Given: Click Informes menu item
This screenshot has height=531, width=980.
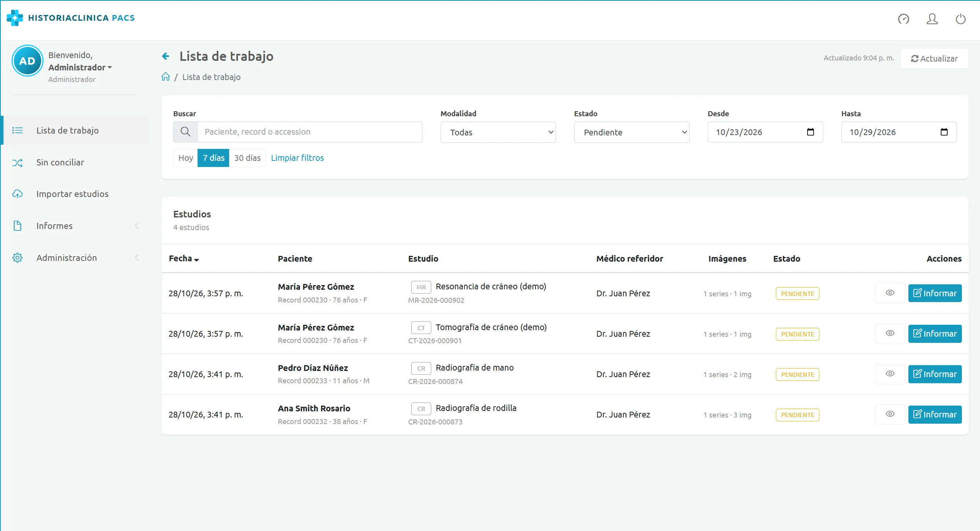Looking at the screenshot, I should tap(75, 226).
